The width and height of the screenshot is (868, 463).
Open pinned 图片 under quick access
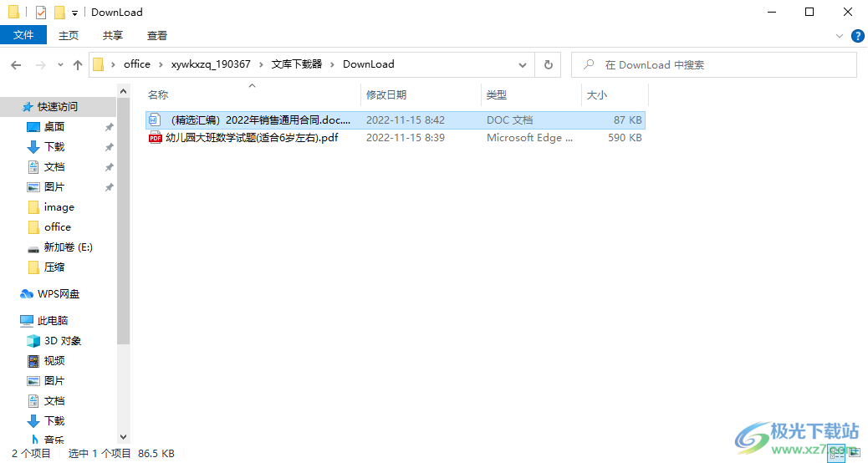coord(54,187)
